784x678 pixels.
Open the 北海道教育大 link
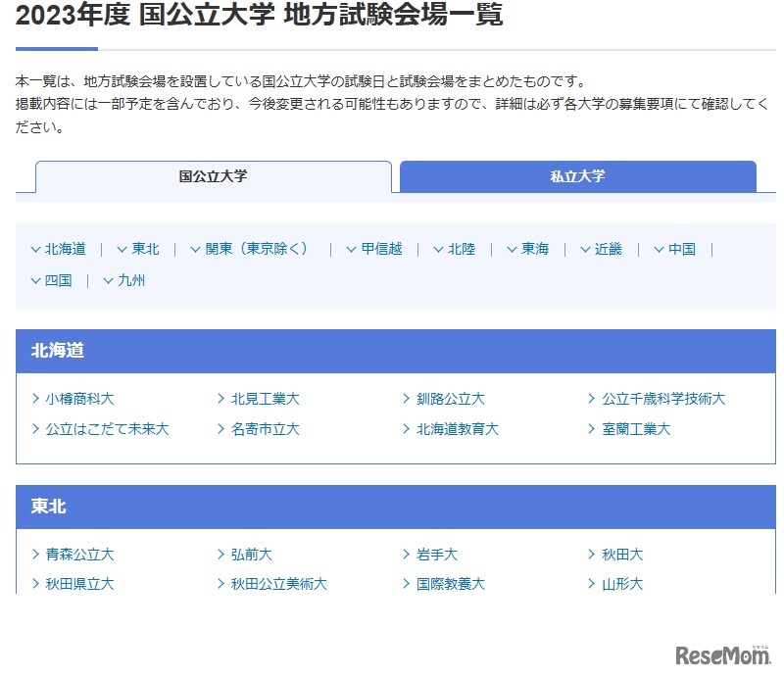tap(452, 429)
